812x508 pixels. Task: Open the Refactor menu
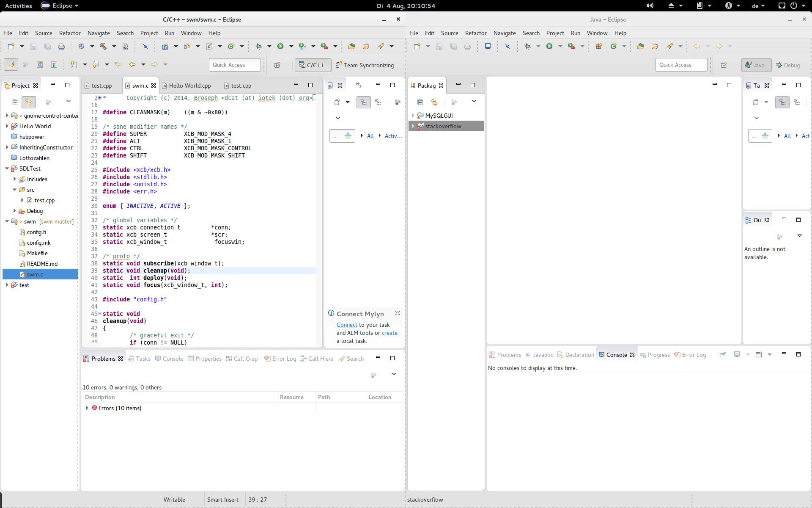[x=70, y=33]
